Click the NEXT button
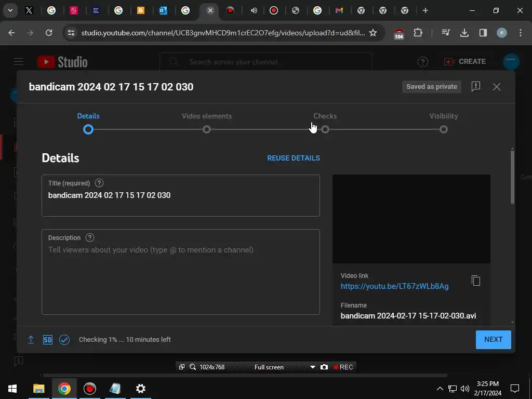The height and width of the screenshot is (399, 532). click(494, 340)
